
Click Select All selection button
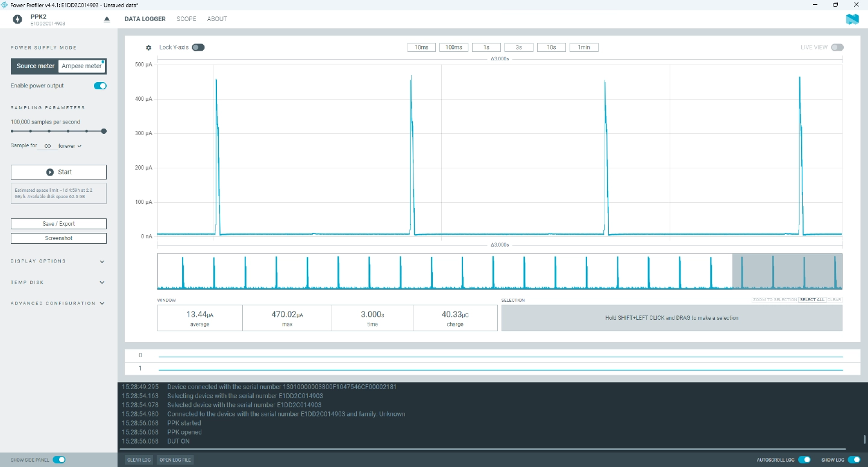(x=812, y=300)
